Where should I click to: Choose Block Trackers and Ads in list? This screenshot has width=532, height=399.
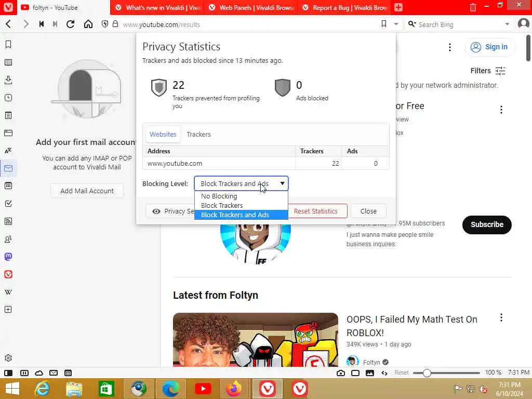point(241,215)
